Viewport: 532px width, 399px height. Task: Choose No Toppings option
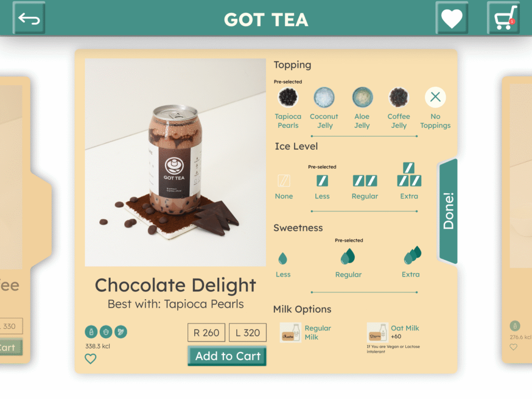pos(435,108)
